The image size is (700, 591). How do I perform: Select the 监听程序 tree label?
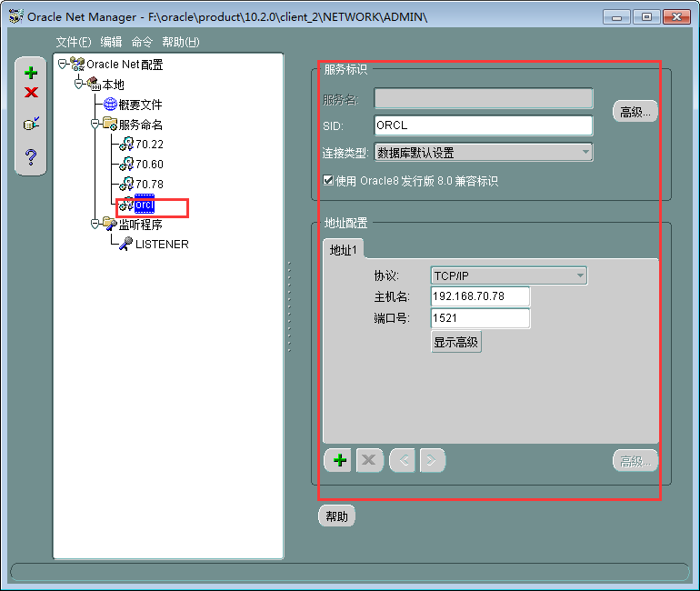(x=140, y=224)
